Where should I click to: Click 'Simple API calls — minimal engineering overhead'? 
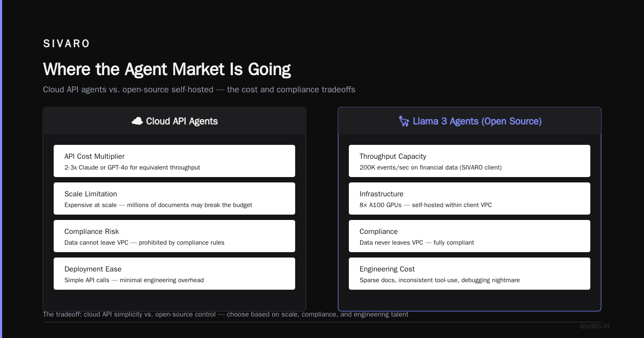click(x=134, y=280)
